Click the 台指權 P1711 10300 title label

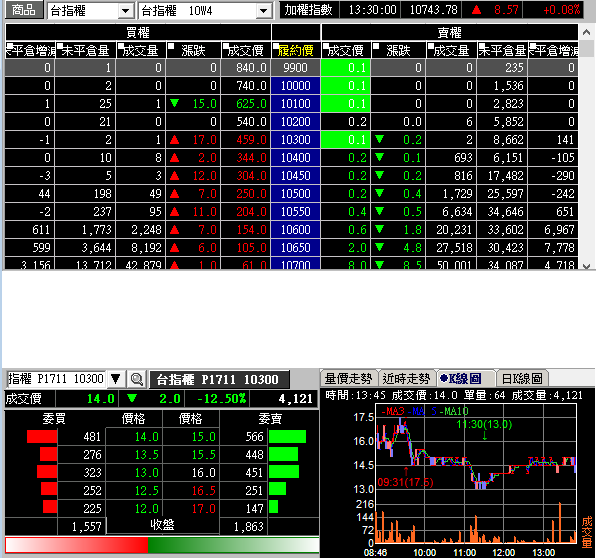pyautogui.click(x=218, y=379)
